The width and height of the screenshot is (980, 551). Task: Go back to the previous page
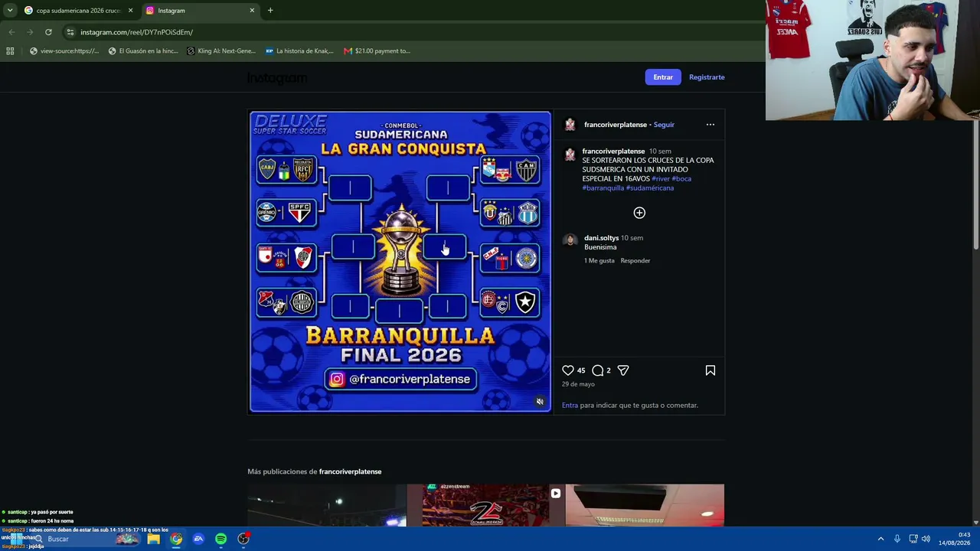[11, 32]
